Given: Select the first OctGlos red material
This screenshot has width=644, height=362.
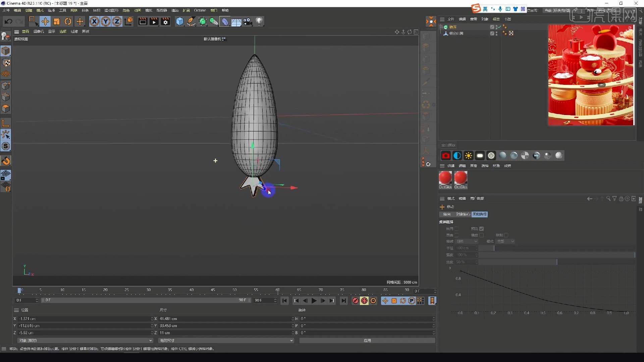Looking at the screenshot, I should 445,180.
